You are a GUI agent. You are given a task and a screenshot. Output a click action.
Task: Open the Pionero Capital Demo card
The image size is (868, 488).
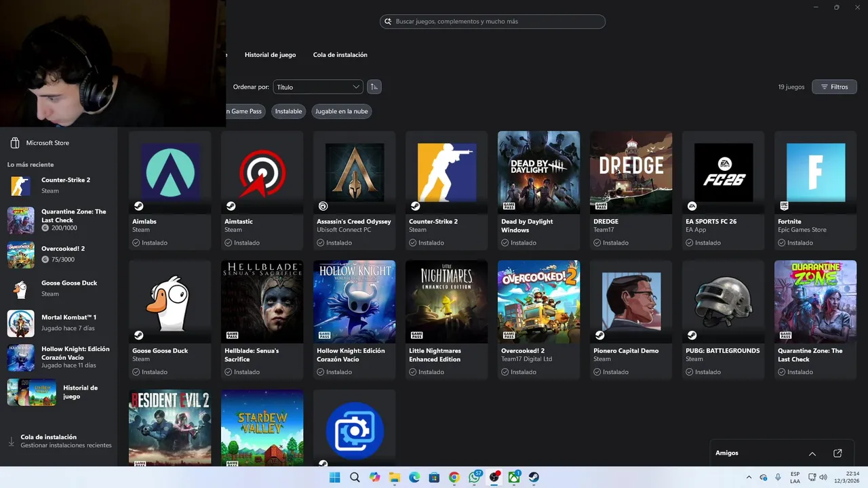631,319
